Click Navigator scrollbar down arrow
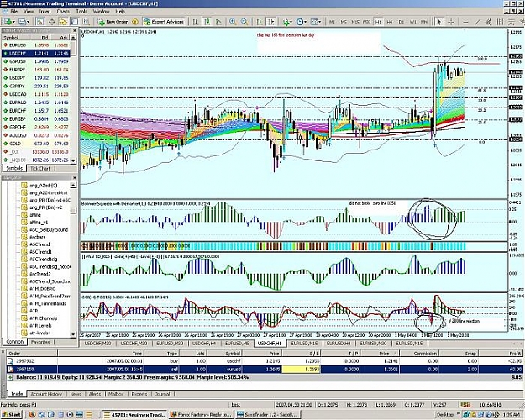 point(73,334)
